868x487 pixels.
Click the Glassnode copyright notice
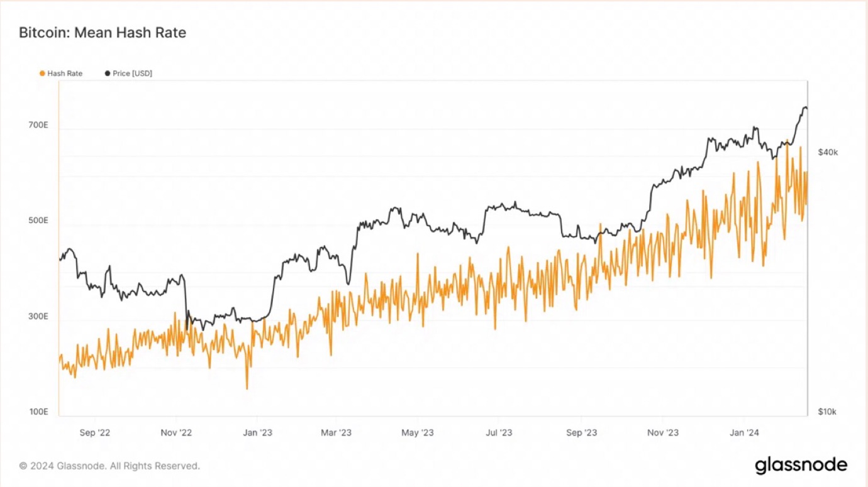point(109,466)
